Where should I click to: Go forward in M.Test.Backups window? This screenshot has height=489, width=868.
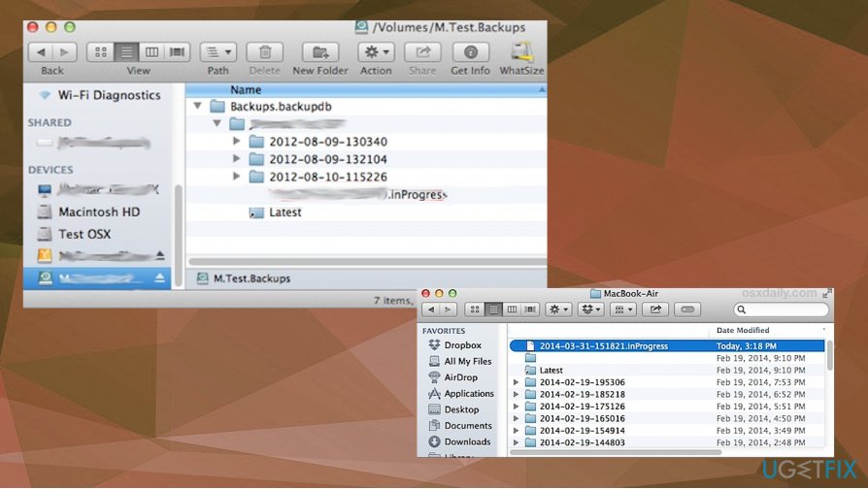pos(65,52)
